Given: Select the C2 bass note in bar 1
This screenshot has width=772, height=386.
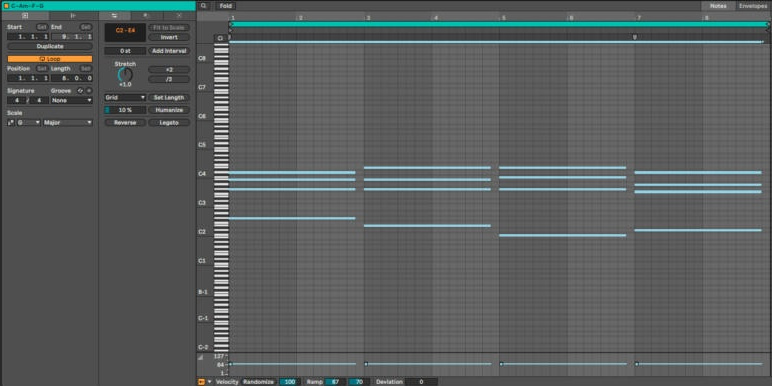Looking at the screenshot, I should 292,218.
